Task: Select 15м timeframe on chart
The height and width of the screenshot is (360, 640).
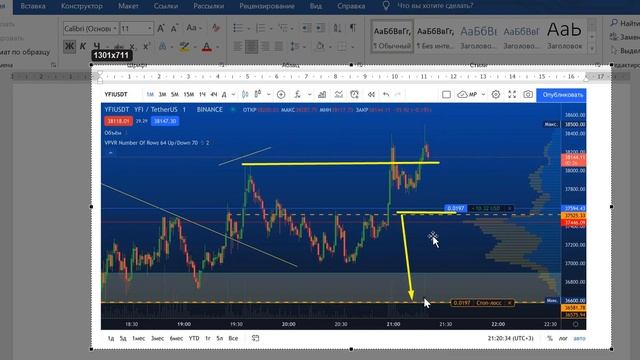Action: coord(189,95)
